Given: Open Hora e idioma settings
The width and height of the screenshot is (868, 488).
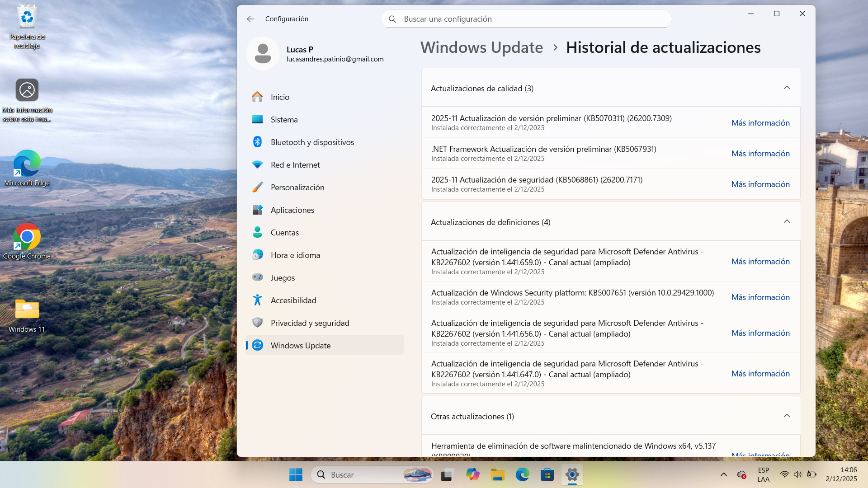Looking at the screenshot, I should 295,255.
